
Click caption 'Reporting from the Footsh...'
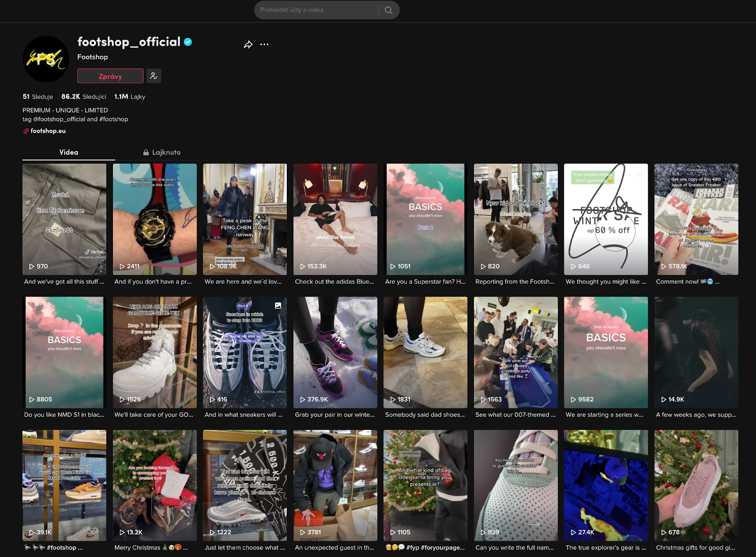pos(515,281)
